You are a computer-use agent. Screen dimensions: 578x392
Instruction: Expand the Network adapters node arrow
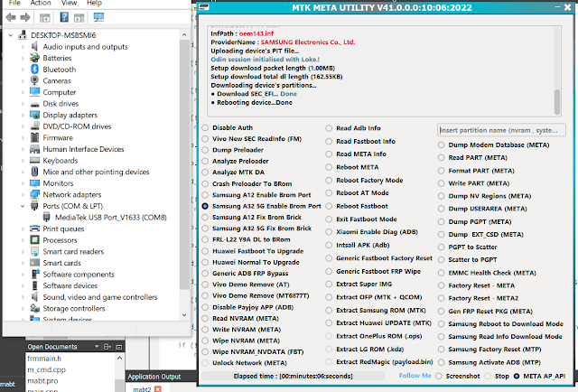coord(23,194)
